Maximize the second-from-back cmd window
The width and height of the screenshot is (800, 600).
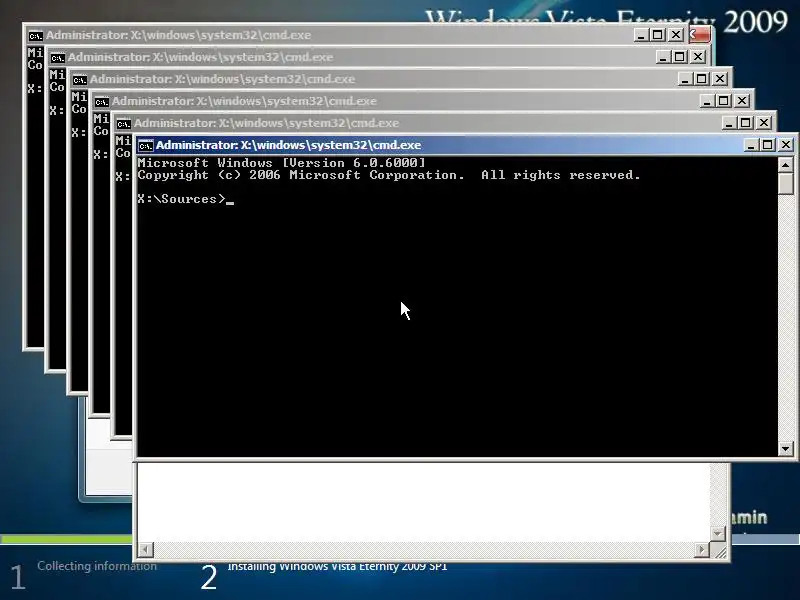point(680,57)
